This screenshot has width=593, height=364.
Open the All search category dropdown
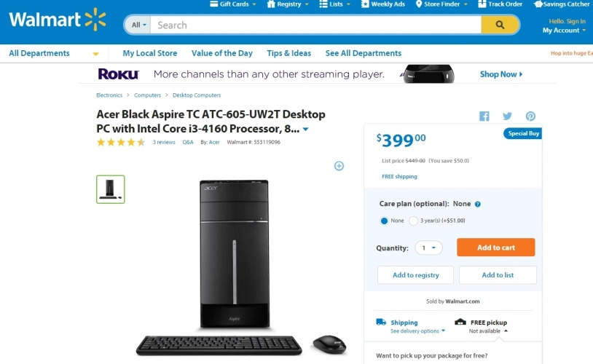point(138,25)
